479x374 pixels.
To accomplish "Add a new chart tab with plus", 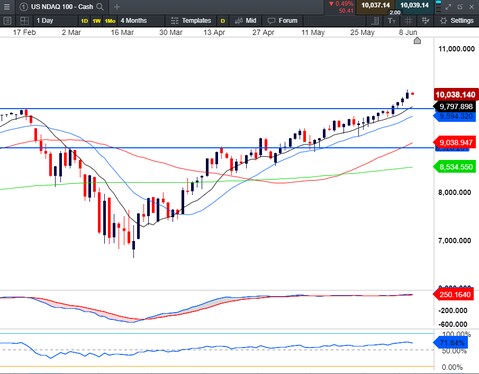I will 117,6.
